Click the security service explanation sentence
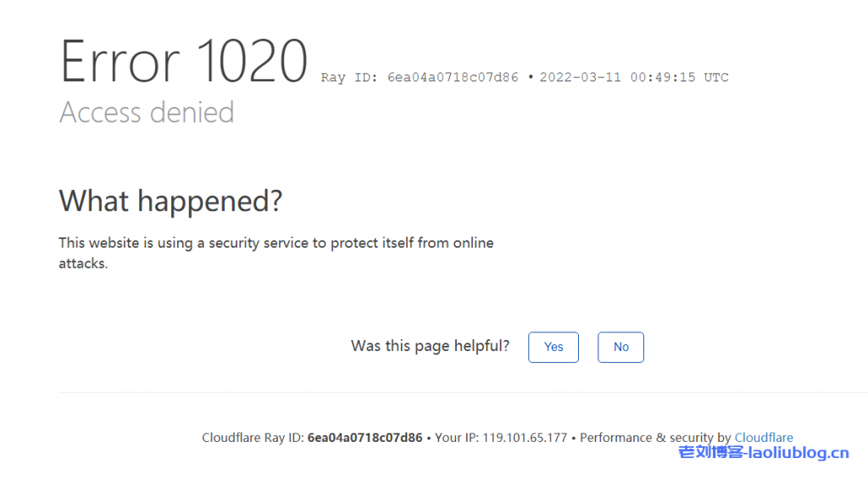This screenshot has height=480, width=868. 275,243
